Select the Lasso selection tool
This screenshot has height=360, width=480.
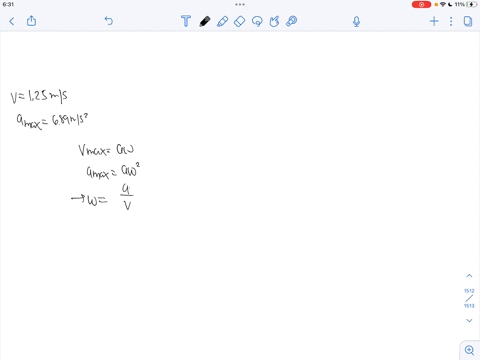pyautogui.click(x=257, y=21)
